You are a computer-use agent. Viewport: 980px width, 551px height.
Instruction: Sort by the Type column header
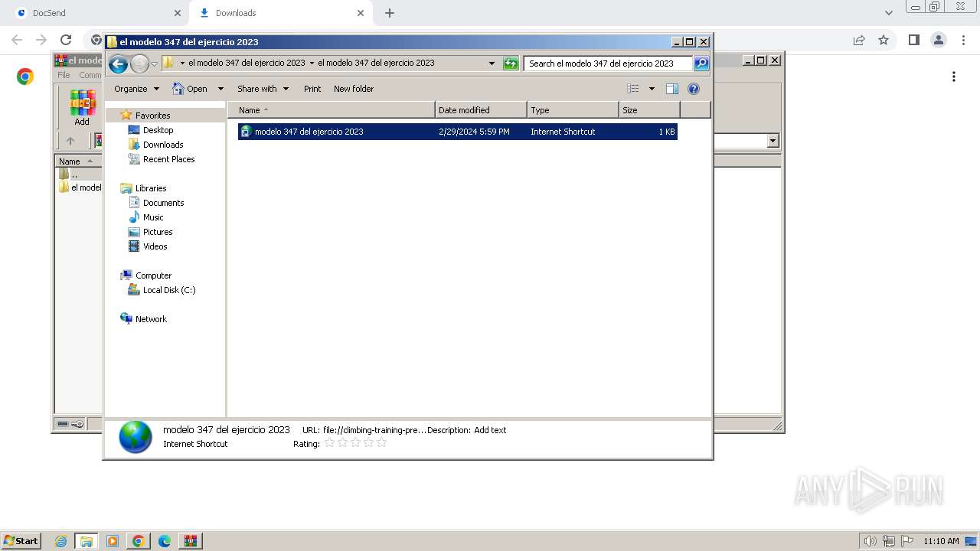point(573,110)
